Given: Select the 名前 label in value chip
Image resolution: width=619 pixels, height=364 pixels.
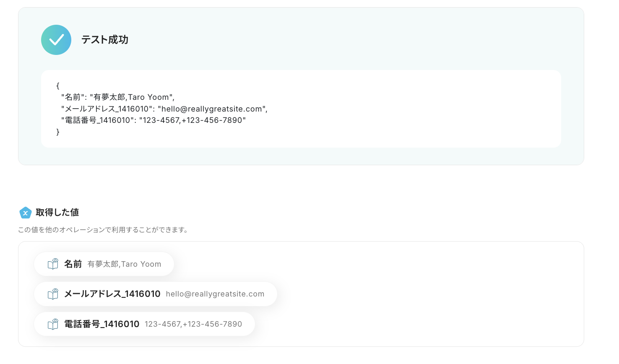Looking at the screenshot, I should (73, 264).
